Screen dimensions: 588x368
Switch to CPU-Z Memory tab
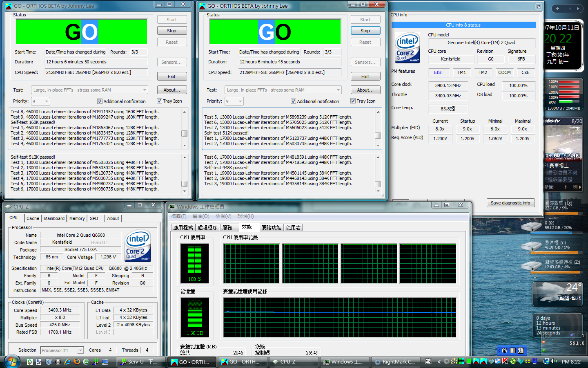pyautogui.click(x=77, y=218)
